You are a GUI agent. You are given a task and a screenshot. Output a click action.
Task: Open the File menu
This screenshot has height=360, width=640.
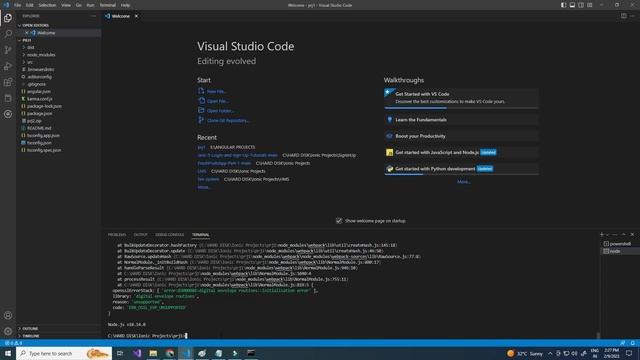(x=17, y=5)
